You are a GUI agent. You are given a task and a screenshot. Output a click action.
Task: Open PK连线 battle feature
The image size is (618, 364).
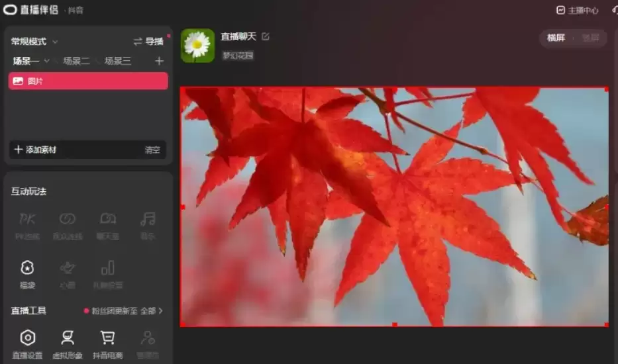(27, 226)
